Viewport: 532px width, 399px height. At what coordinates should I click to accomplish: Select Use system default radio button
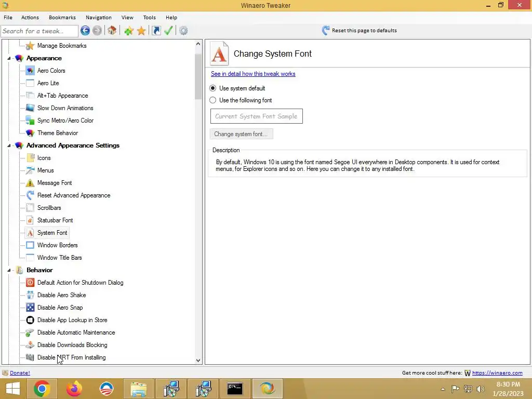click(x=212, y=88)
